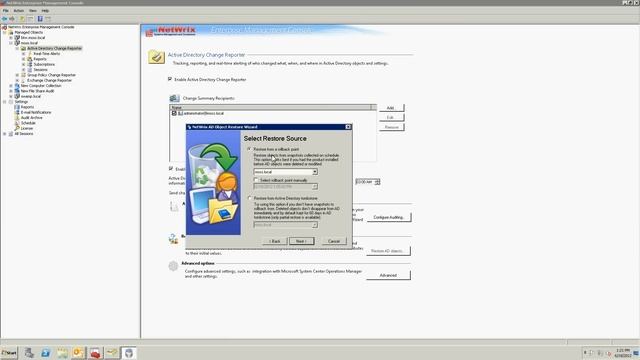
Task: Open PowerShell from the taskbar
Action: pos(45,353)
